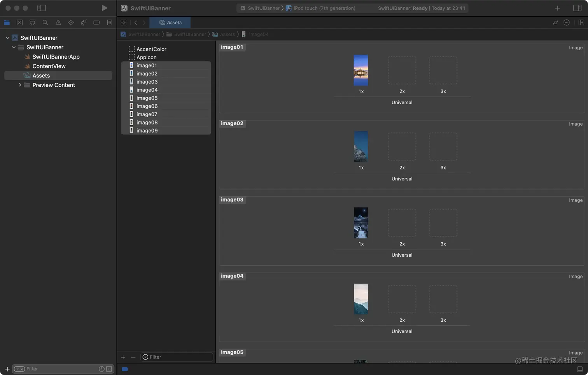Click the image02 1x thumbnail
This screenshot has height=375, width=588.
[x=361, y=147]
